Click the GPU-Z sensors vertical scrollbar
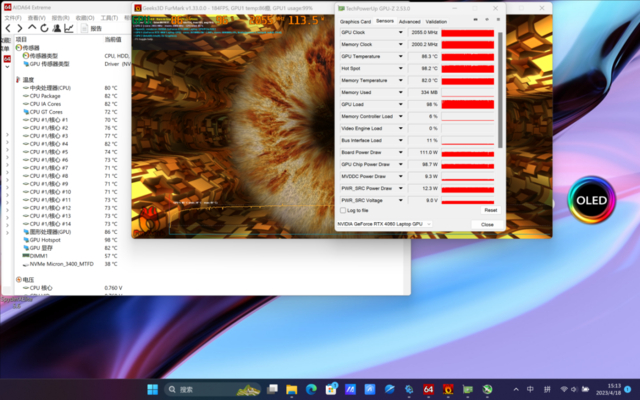Viewport: 640px width, 400px height. pyautogui.click(x=500, y=90)
